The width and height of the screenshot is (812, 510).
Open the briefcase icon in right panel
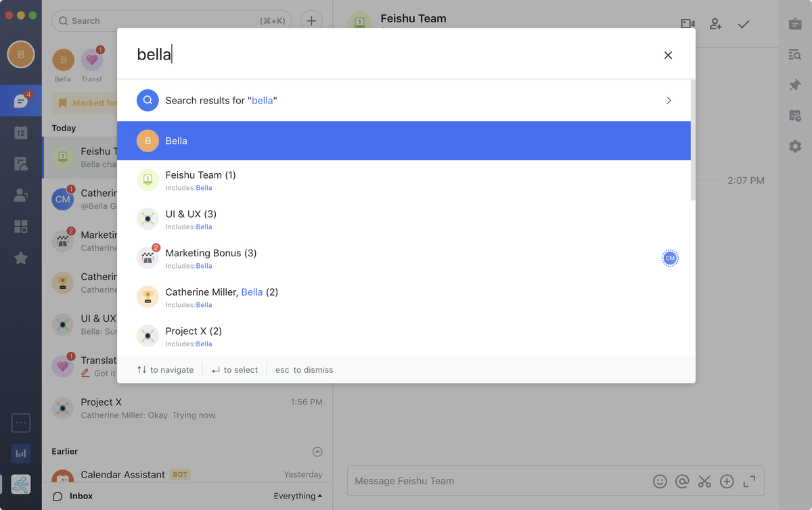coord(795,24)
